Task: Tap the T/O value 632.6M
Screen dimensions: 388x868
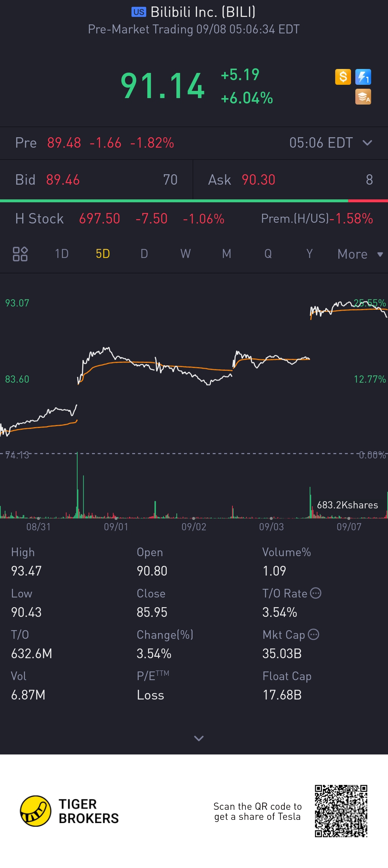Action: click(32, 654)
